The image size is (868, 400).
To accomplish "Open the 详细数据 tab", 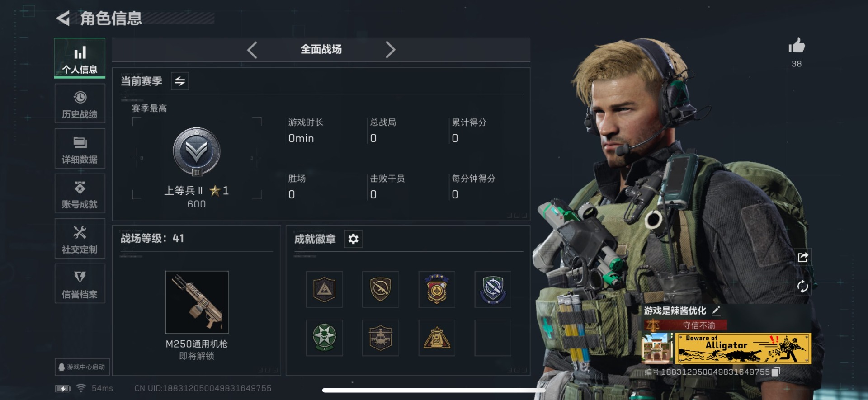I will click(x=80, y=149).
